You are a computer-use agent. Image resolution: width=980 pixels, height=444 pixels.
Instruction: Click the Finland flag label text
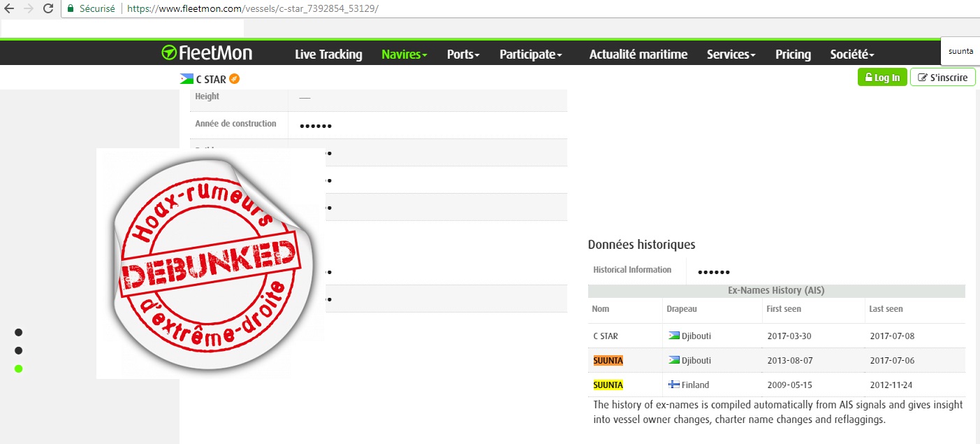[695, 385]
